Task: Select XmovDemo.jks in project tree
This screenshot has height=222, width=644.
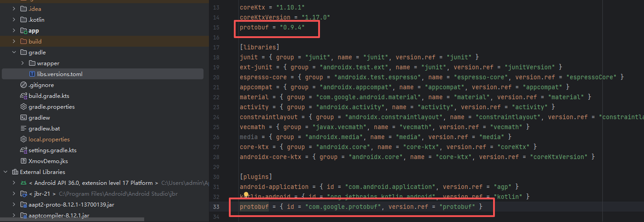Action: [48, 161]
